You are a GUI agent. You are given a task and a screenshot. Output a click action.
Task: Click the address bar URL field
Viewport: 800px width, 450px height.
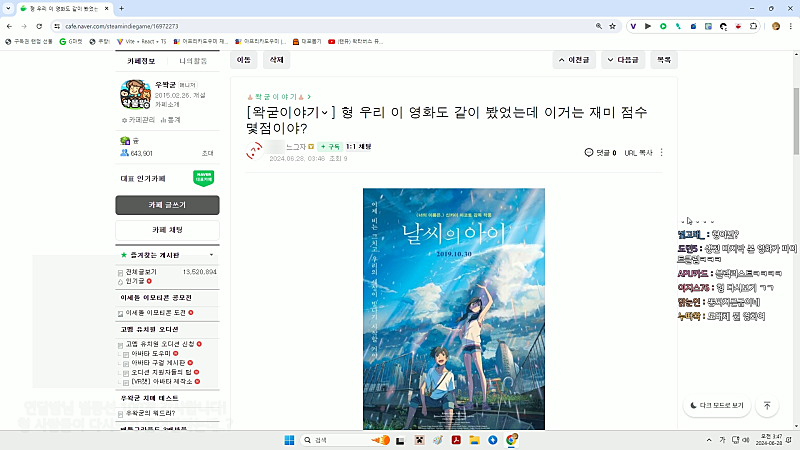(327, 26)
